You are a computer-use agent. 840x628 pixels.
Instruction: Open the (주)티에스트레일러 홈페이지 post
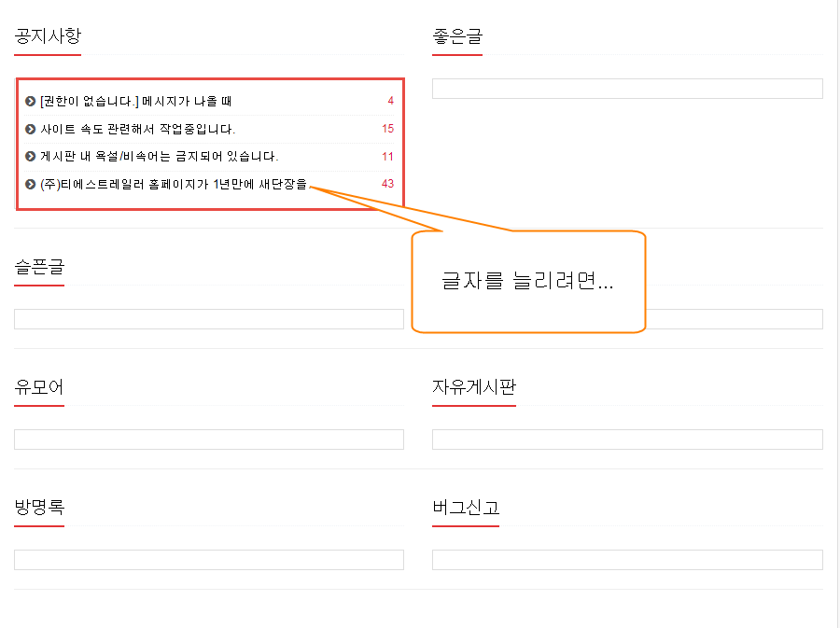[174, 184]
